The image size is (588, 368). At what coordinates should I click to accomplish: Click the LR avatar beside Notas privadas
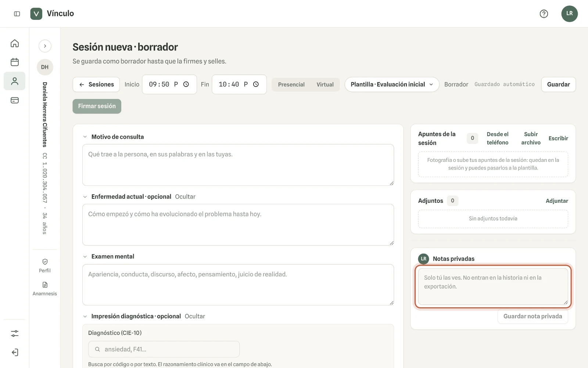(424, 259)
